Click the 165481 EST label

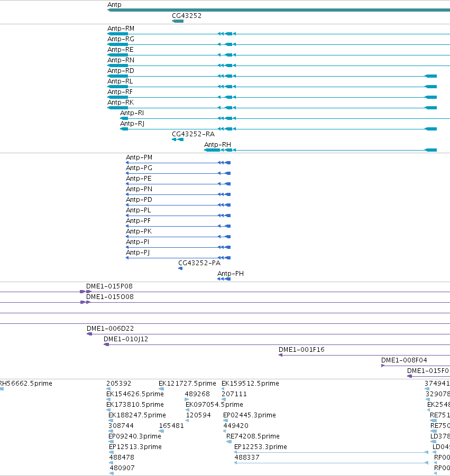tap(171, 426)
